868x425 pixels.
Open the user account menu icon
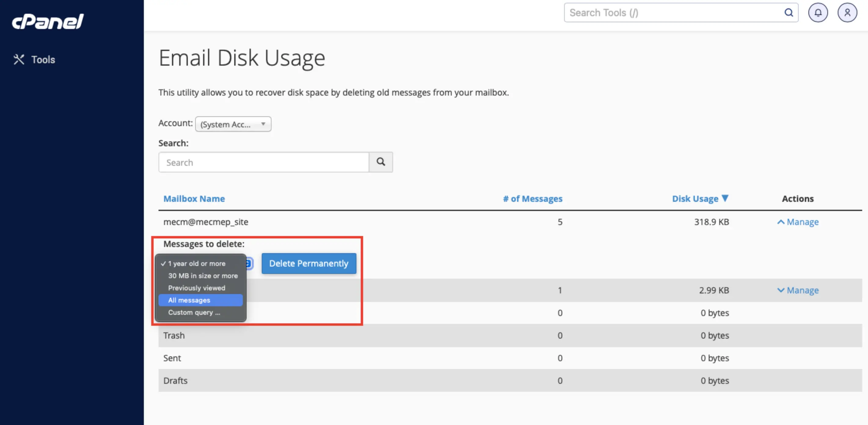847,13
